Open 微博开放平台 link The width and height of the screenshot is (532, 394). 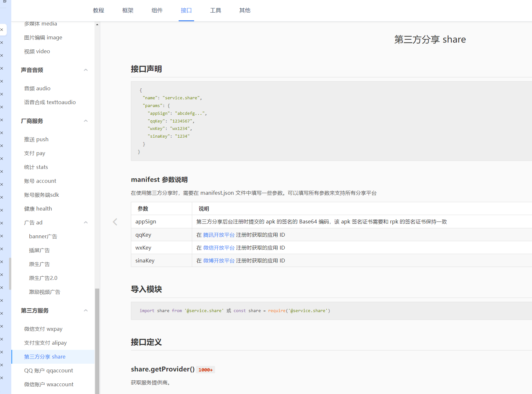219,261
